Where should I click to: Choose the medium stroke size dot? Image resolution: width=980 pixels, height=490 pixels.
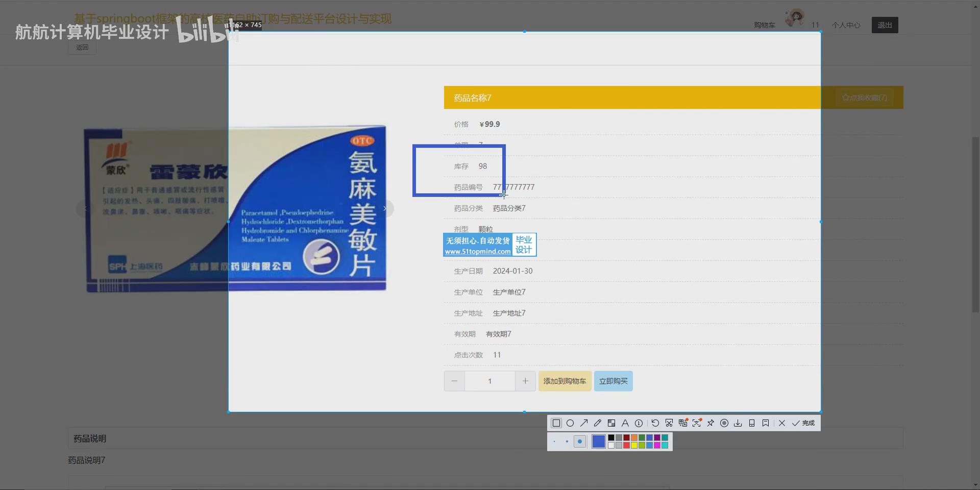click(x=567, y=442)
